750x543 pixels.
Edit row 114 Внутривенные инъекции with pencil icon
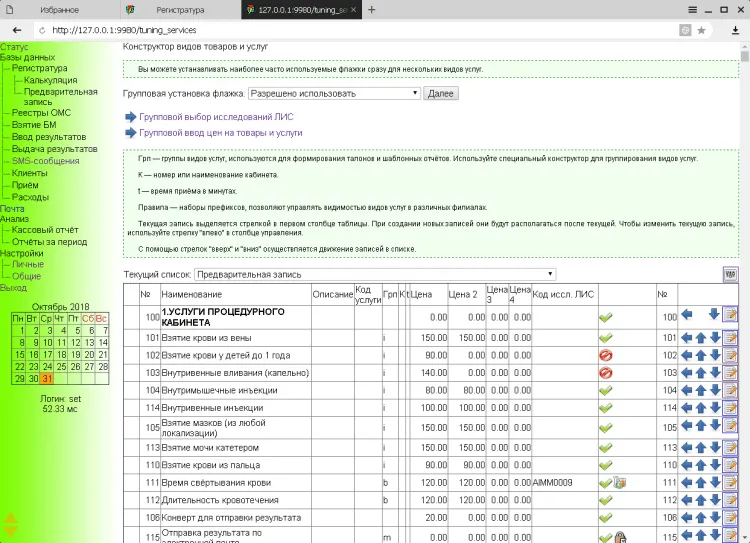coord(730,408)
